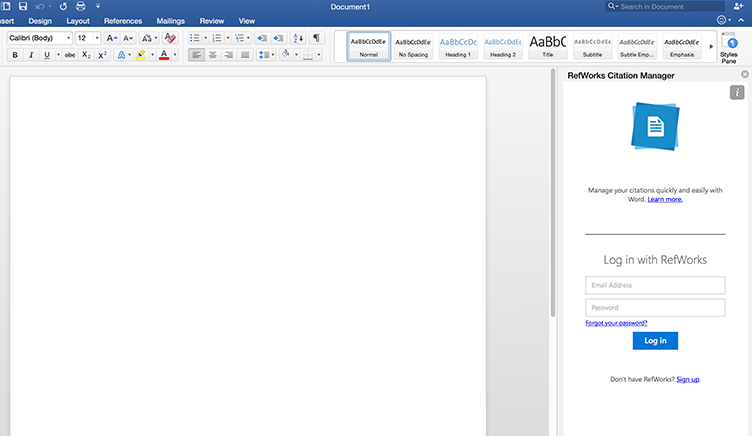This screenshot has height=436, width=752.
Task: Select Align Left paragraph alignment
Action: click(196, 55)
